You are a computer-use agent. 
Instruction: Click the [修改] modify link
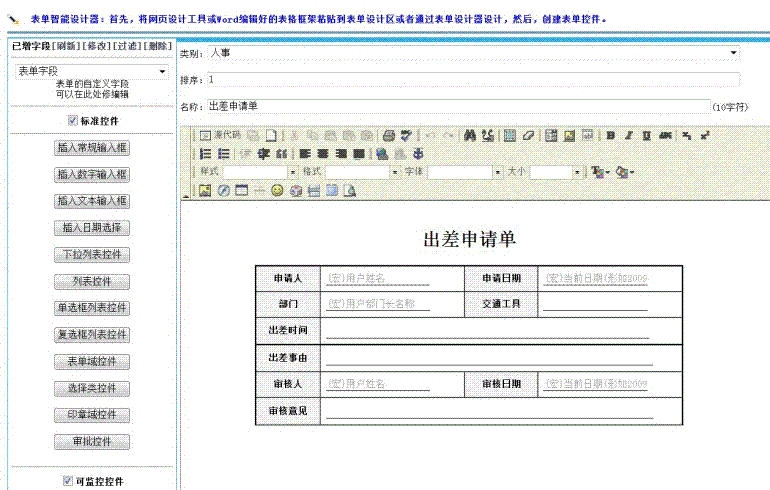[x=97, y=46]
